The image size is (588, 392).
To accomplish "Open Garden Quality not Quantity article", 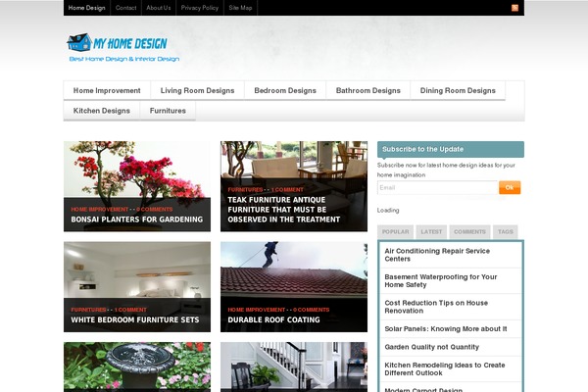I will [x=431, y=347].
